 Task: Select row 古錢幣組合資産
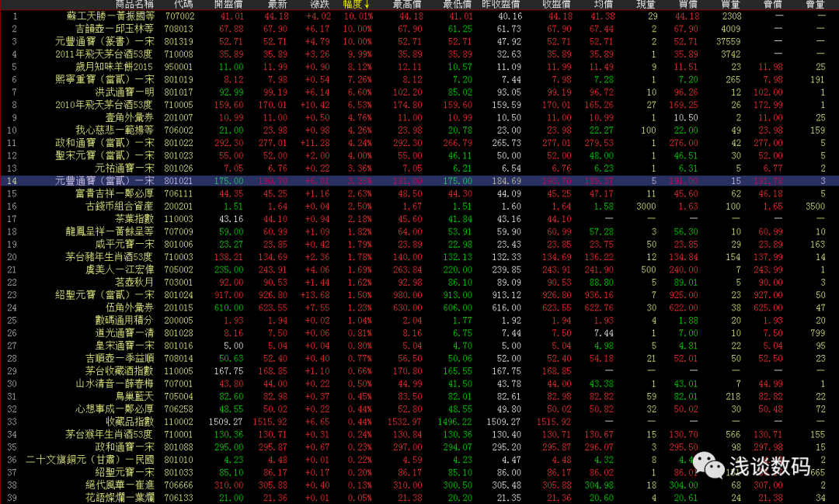419,207
